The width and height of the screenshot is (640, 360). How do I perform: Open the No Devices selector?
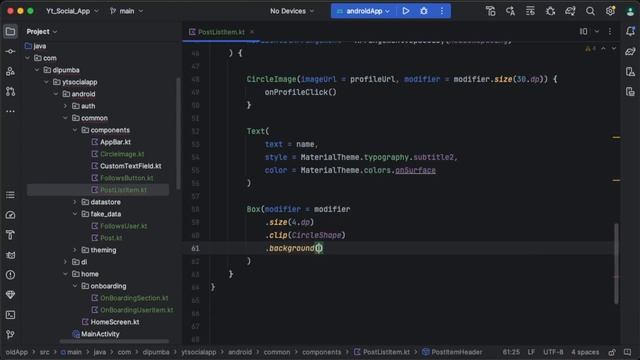pos(292,11)
